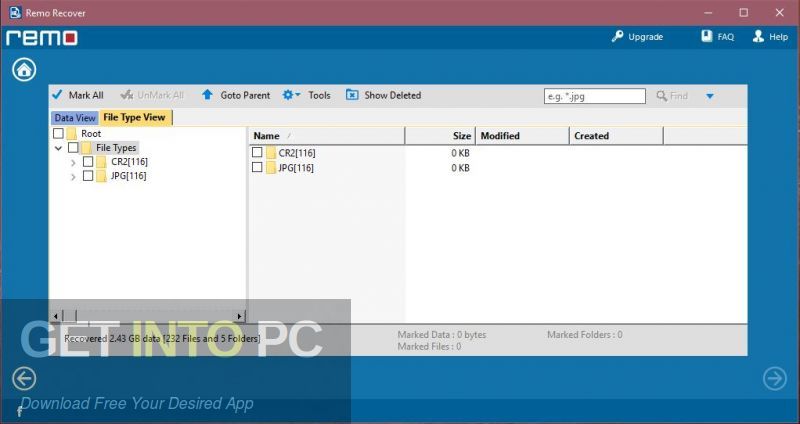Image resolution: width=800 pixels, height=424 pixels.
Task: Open the Help person icon
Action: pyautogui.click(x=758, y=36)
